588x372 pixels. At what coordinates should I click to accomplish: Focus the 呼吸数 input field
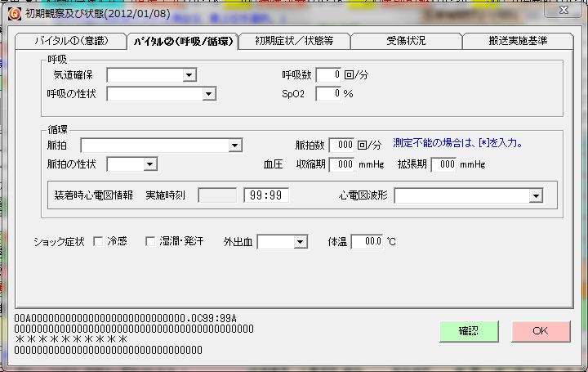[x=327, y=75]
